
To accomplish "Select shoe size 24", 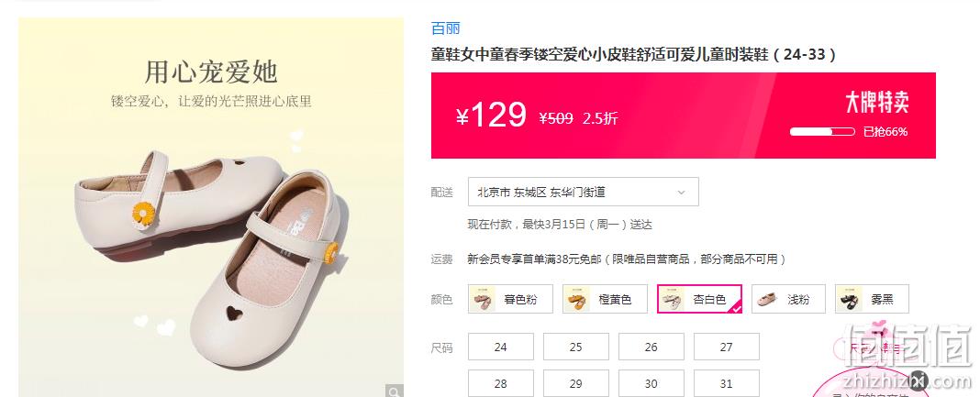I will pos(501,347).
